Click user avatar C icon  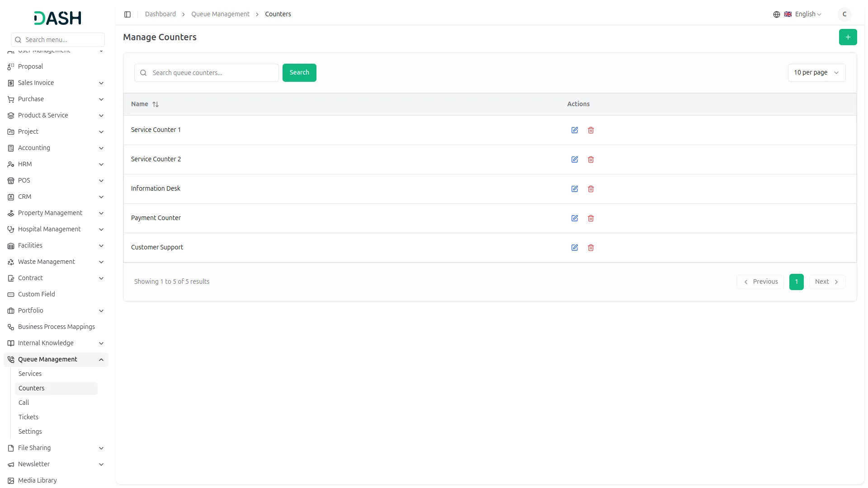tap(844, 14)
